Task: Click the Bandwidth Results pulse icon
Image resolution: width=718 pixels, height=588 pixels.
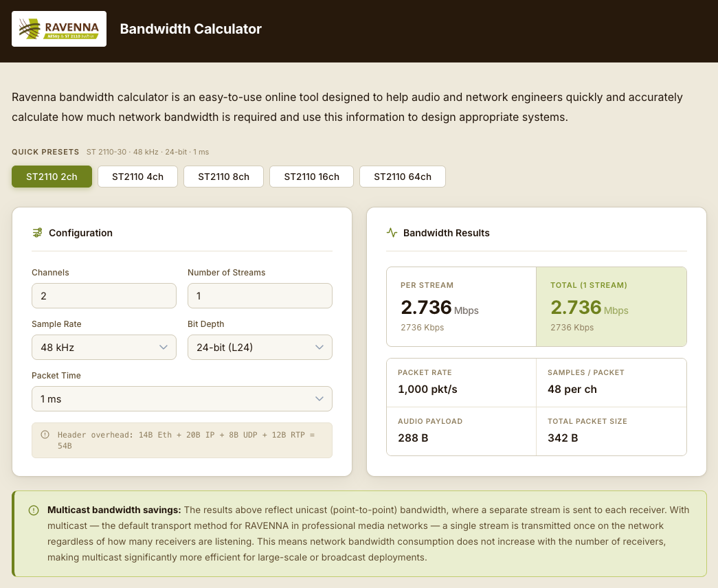Action: 392,233
